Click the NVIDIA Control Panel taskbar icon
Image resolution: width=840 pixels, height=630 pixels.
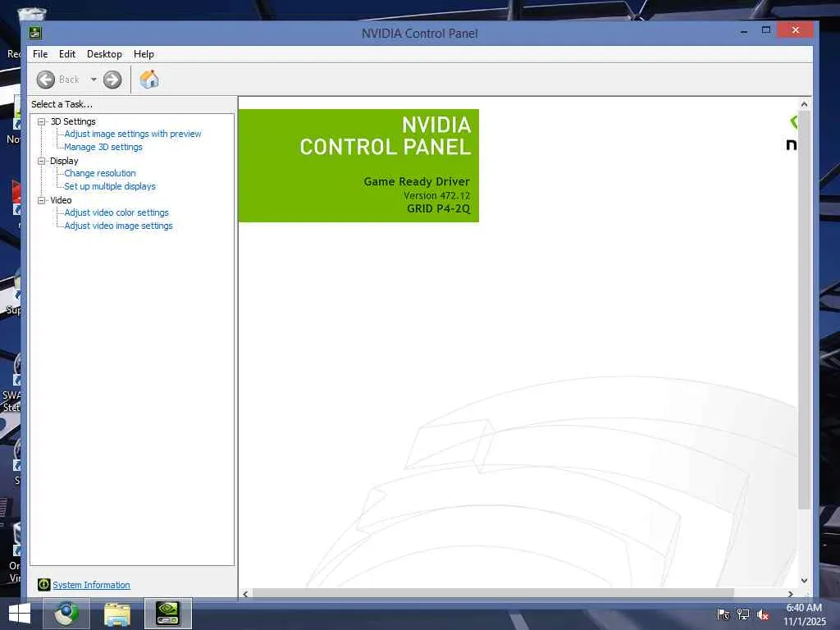pyautogui.click(x=167, y=614)
